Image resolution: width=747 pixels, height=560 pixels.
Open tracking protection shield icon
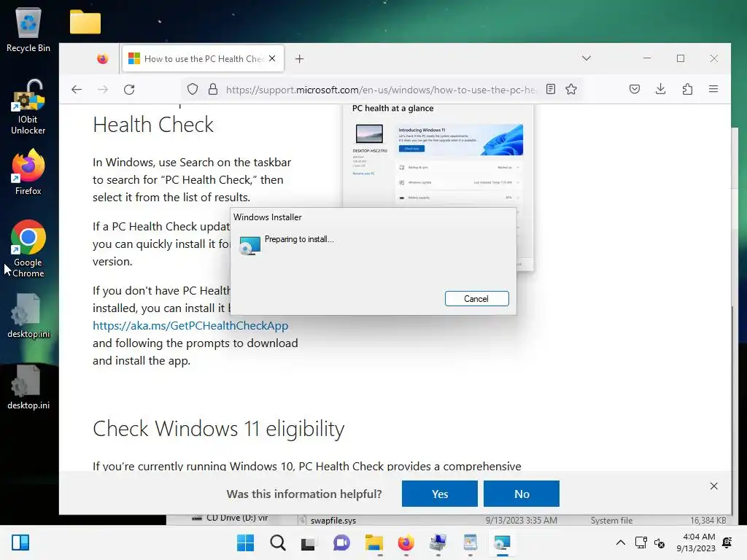click(x=193, y=89)
